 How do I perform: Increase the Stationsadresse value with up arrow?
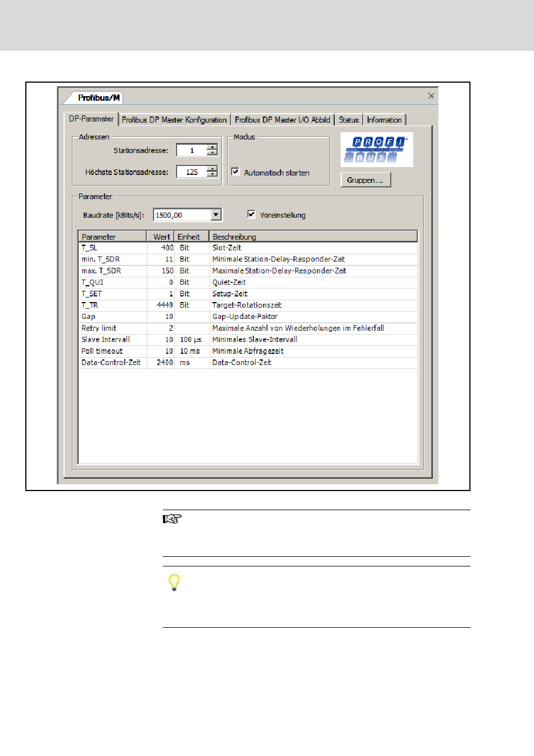click(212, 147)
